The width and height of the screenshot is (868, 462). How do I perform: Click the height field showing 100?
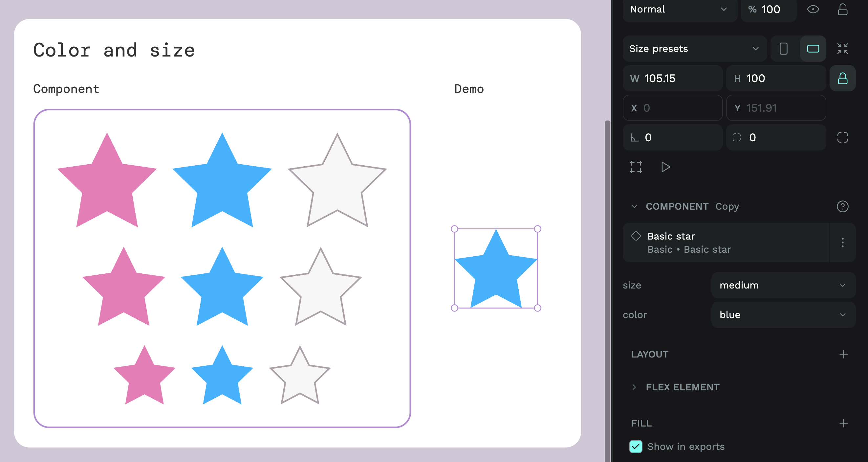pos(776,78)
